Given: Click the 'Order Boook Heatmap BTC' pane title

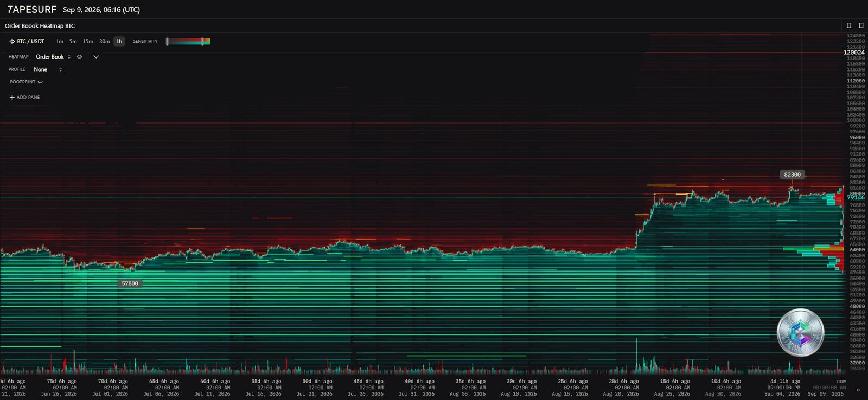Looking at the screenshot, I should coord(40,25).
